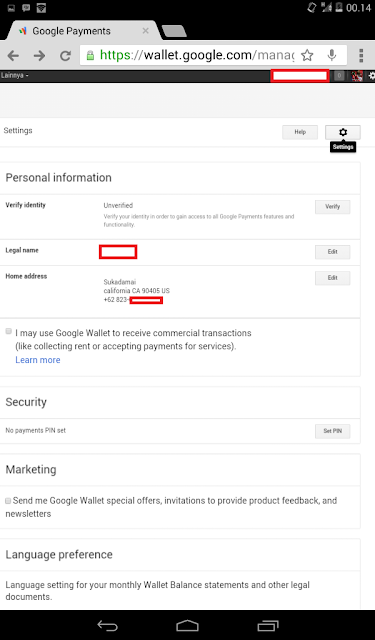This screenshot has height=640, width=375.
Task: Reload the page with the refresh icon
Action: point(65,56)
